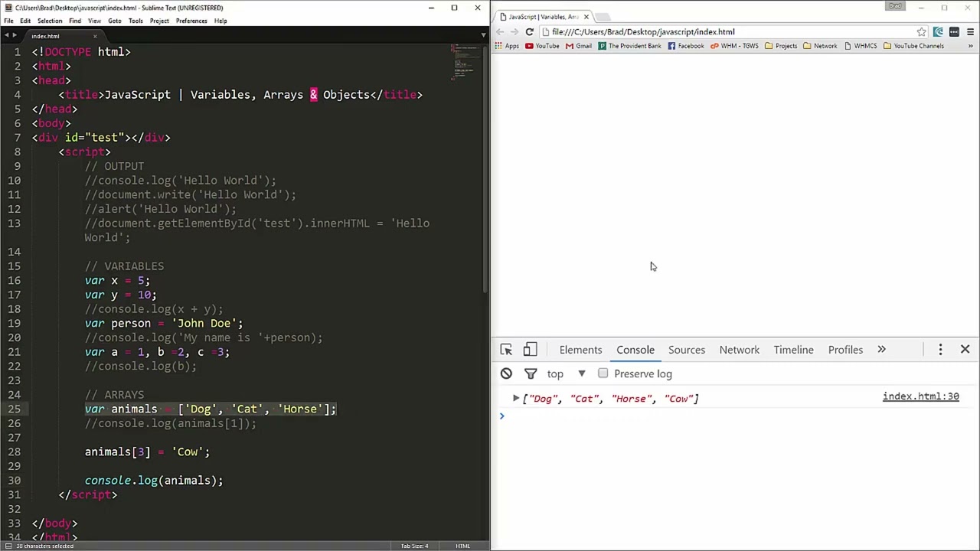Open the Sublime tab list dropdown arrow
980x551 pixels.
tap(483, 35)
